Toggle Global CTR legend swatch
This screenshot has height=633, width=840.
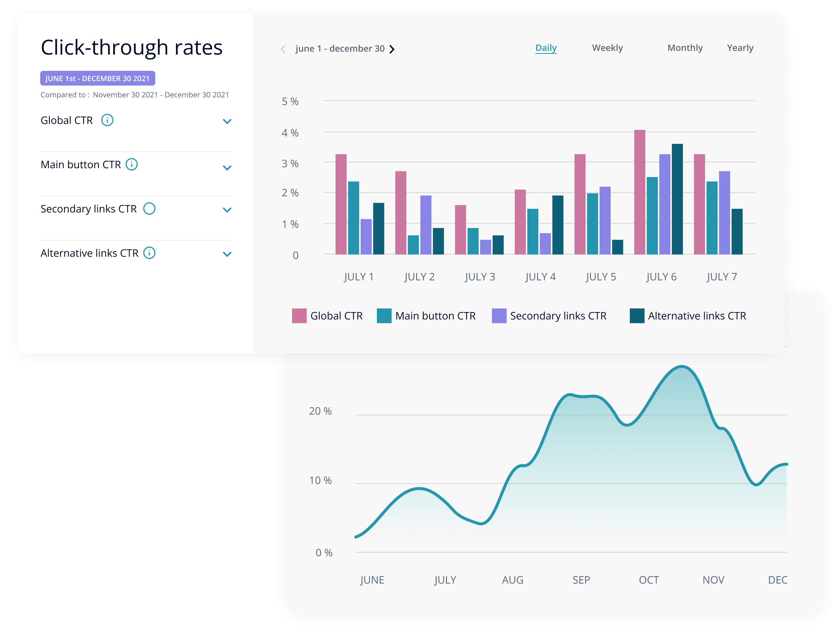click(299, 316)
